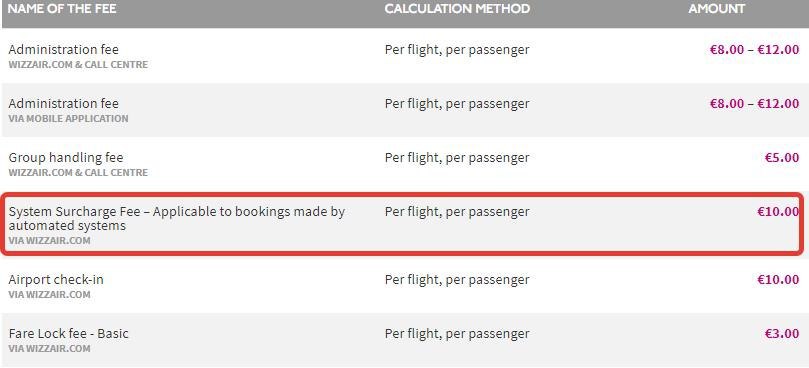Select the first Administration fee row title
Viewport: 809px width, 368px height.
(x=63, y=50)
